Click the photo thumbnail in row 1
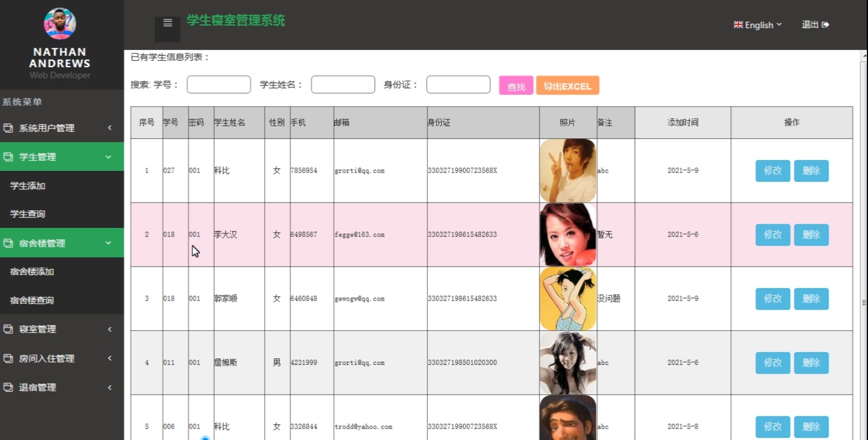 click(568, 170)
